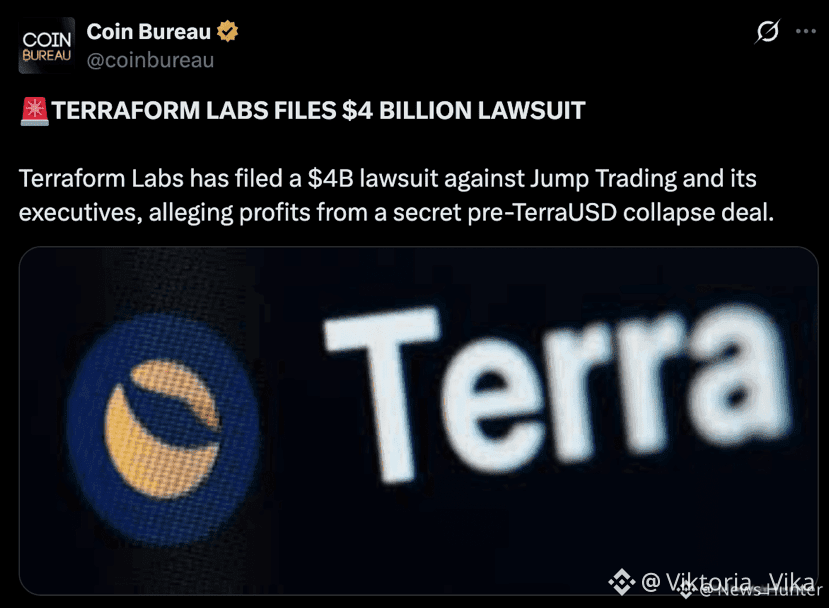Click the "pre-TerraUSD" word in post
Image resolution: width=829 pixels, height=608 pixels.
click(542, 213)
